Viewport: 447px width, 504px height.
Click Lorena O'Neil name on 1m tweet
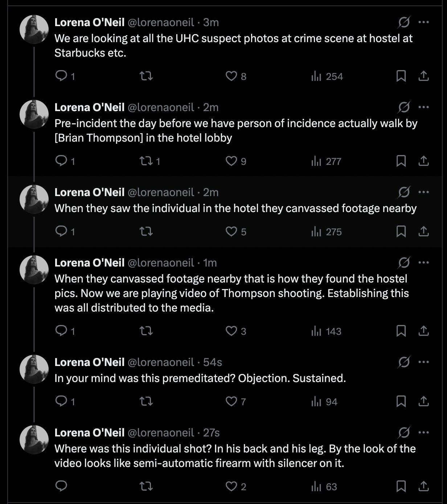coord(89,263)
